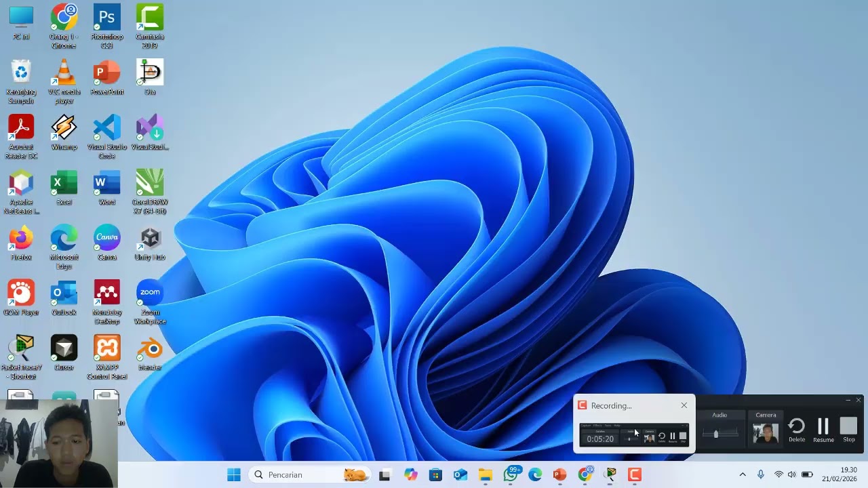This screenshot has height=488, width=868.
Task: Click the Delete button in Camtasia recorder
Action: [x=797, y=430]
